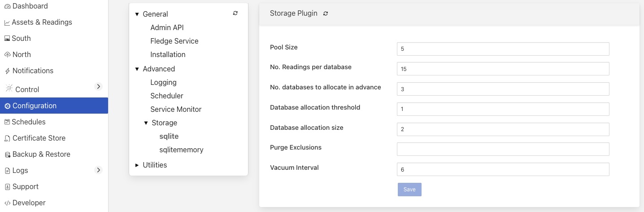Image resolution: width=644 pixels, height=212 pixels.
Task: Click the Certificate Store icon
Action: 7,138
